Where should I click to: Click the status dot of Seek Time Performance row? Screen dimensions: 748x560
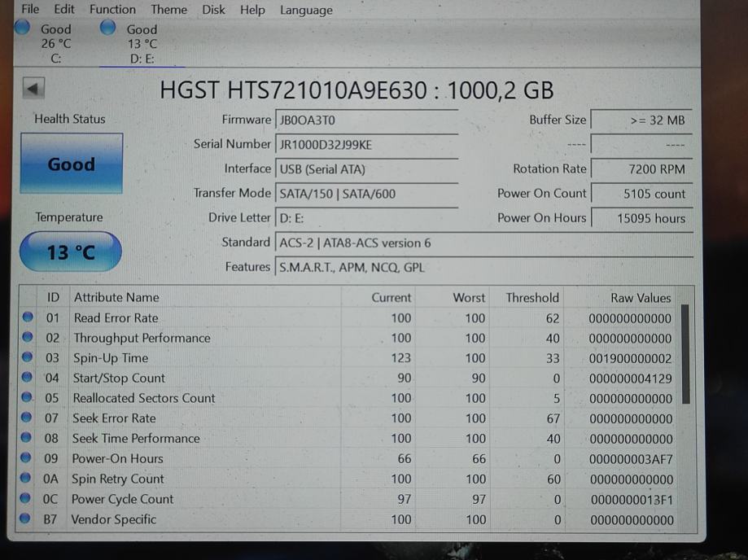tap(26, 437)
